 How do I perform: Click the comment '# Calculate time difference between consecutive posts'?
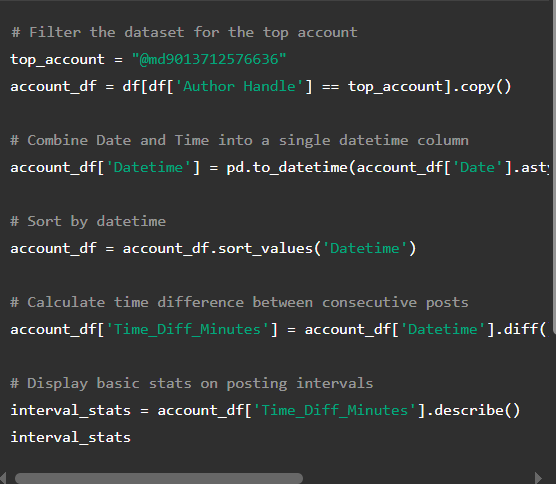240,302
